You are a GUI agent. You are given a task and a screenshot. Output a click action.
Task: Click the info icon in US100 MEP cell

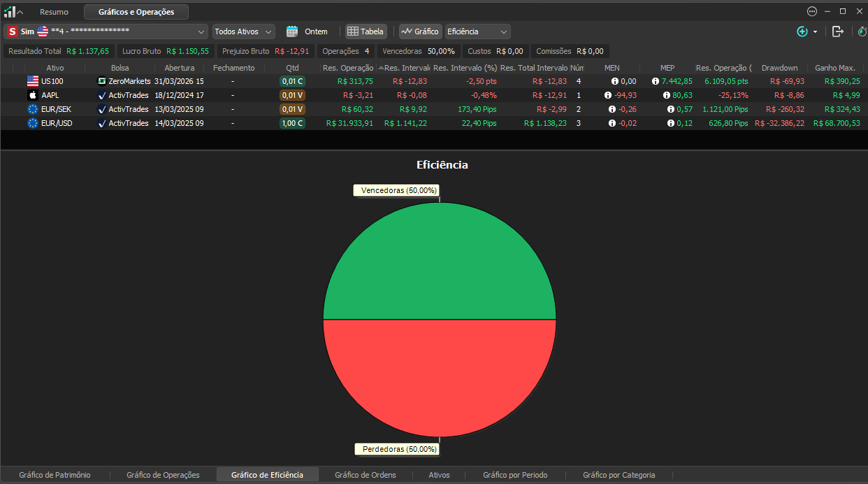tap(656, 81)
